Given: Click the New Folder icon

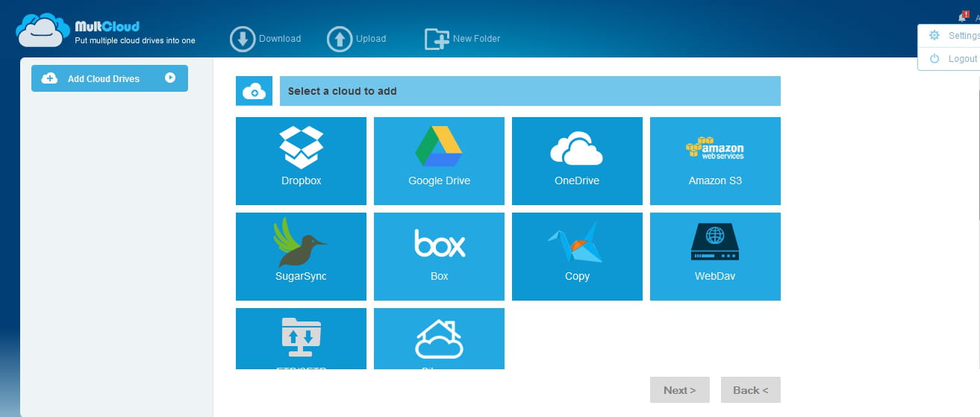Looking at the screenshot, I should pyautogui.click(x=437, y=39).
